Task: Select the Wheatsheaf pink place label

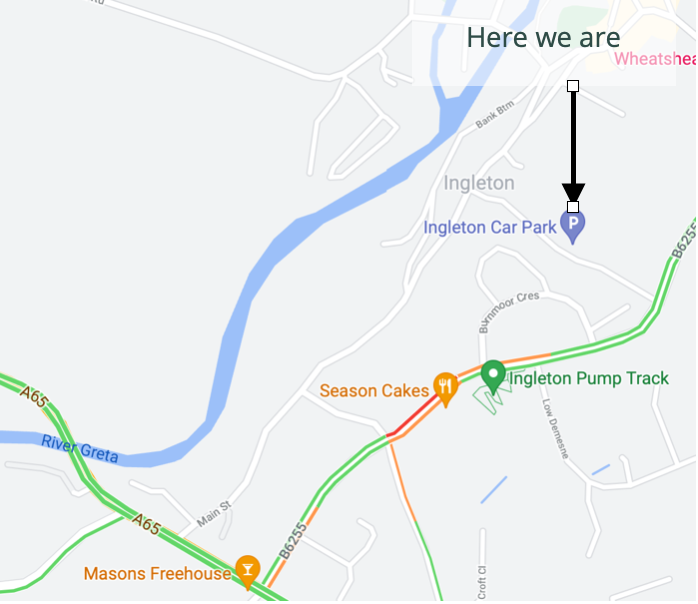Action: pos(656,59)
